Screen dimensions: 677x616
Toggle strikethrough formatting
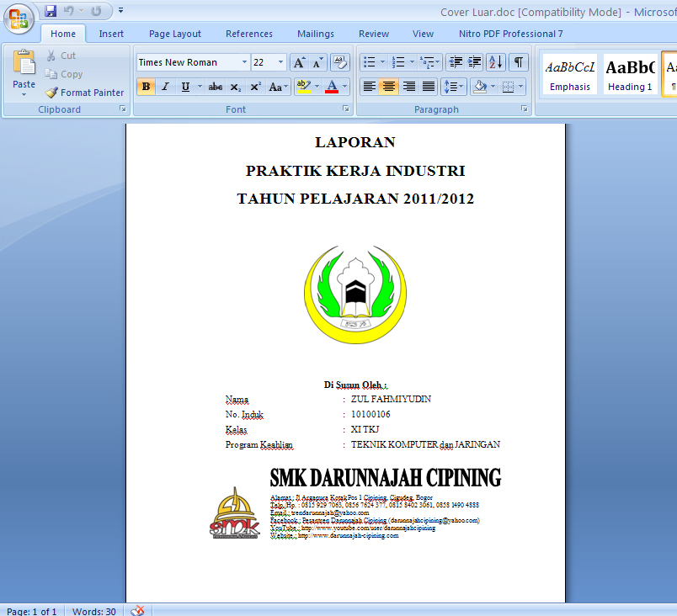[x=215, y=87]
